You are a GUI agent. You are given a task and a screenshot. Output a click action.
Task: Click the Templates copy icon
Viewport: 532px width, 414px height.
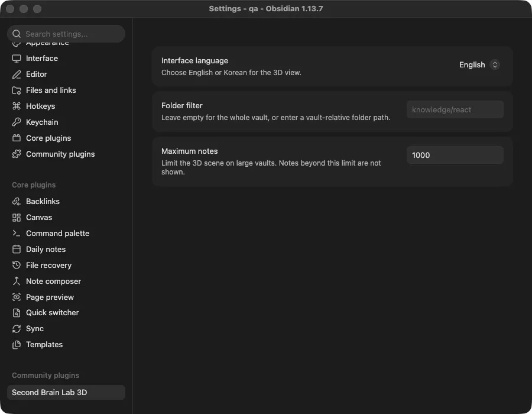(x=17, y=345)
